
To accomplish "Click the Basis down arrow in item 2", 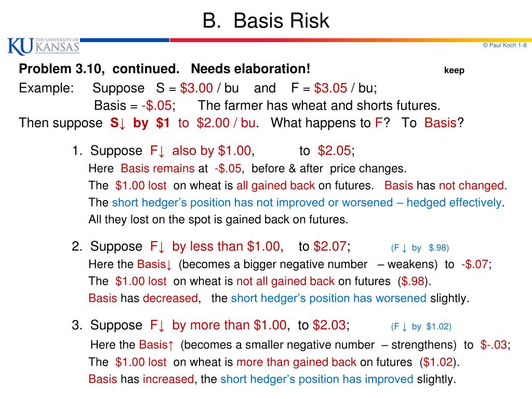I will click(x=154, y=264).
